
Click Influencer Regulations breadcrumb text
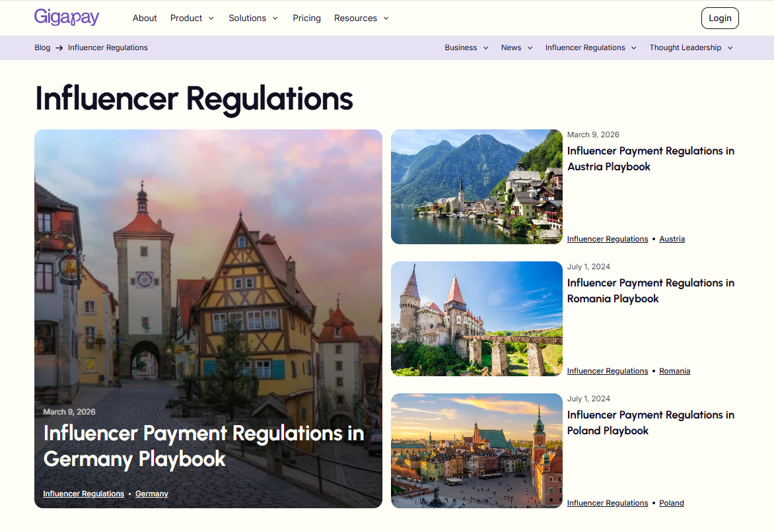(x=108, y=48)
